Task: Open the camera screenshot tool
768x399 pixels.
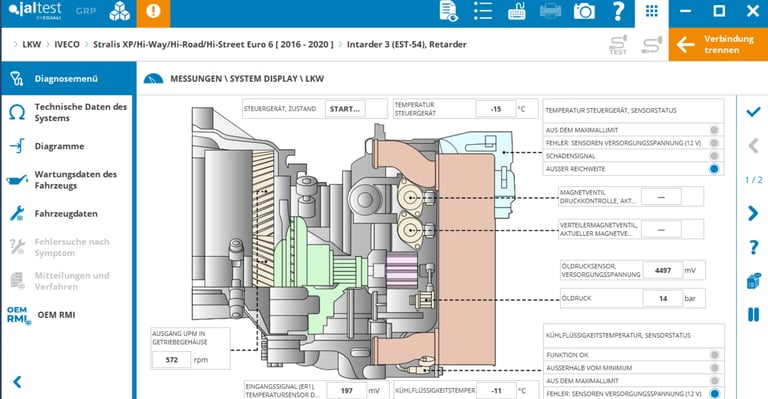Action: click(584, 11)
